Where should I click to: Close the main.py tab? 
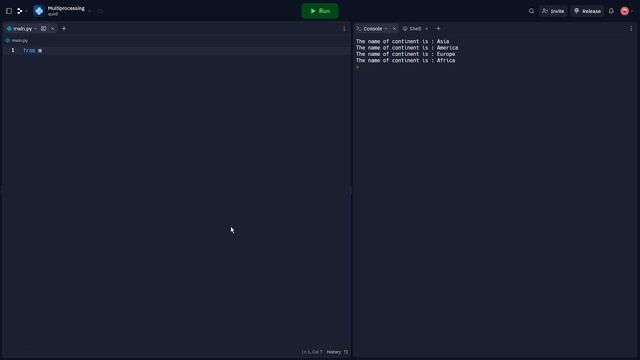point(53,29)
